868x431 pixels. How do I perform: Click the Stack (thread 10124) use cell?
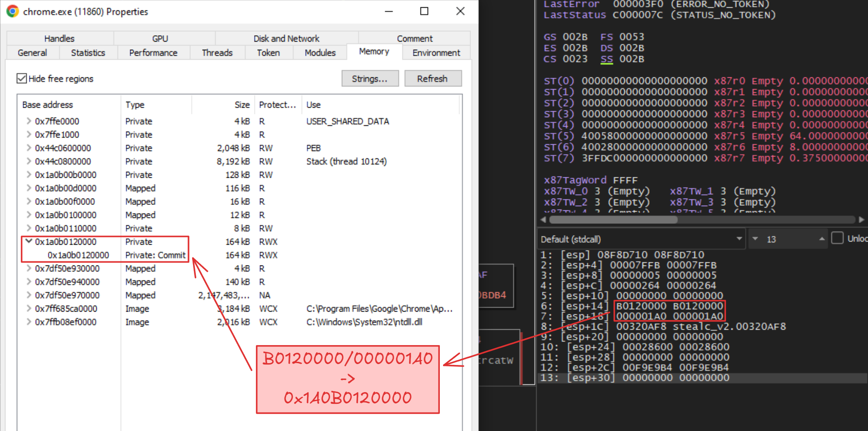point(346,161)
